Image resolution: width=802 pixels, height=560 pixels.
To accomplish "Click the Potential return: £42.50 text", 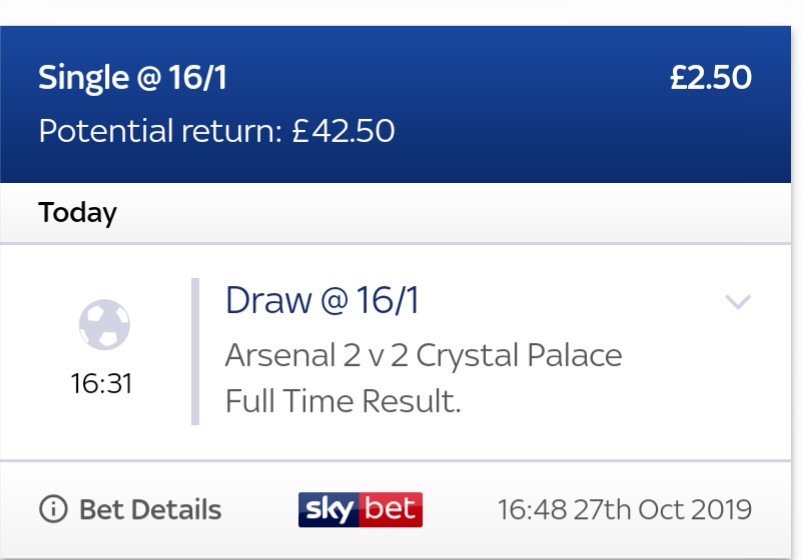I will 216,130.
